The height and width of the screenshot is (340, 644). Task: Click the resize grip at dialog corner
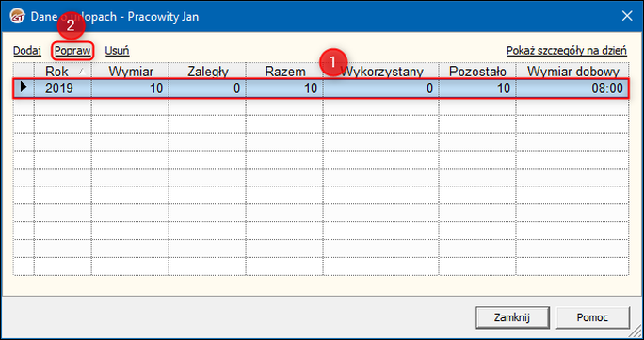click(x=636, y=332)
